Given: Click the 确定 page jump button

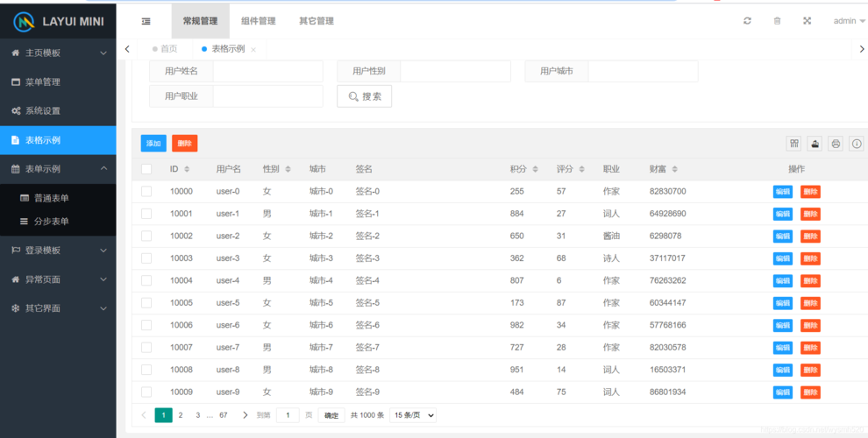Looking at the screenshot, I should 331,416.
